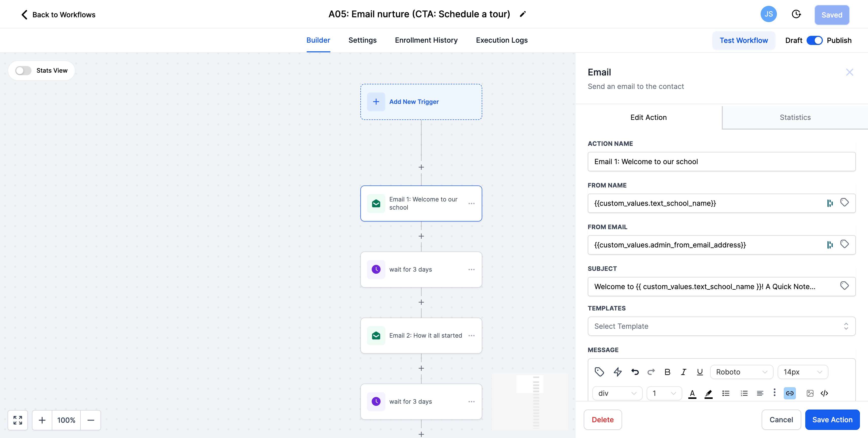Click the back arrow chevron icon

(24, 14)
